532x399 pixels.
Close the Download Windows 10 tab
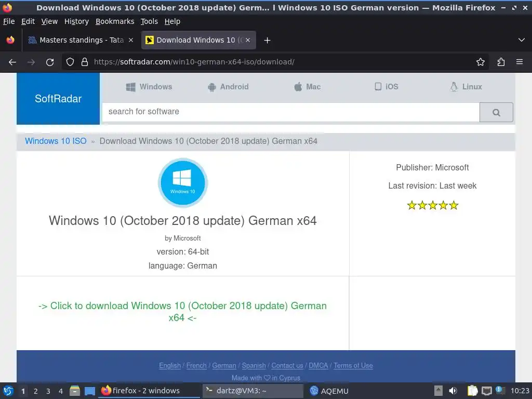(x=248, y=40)
